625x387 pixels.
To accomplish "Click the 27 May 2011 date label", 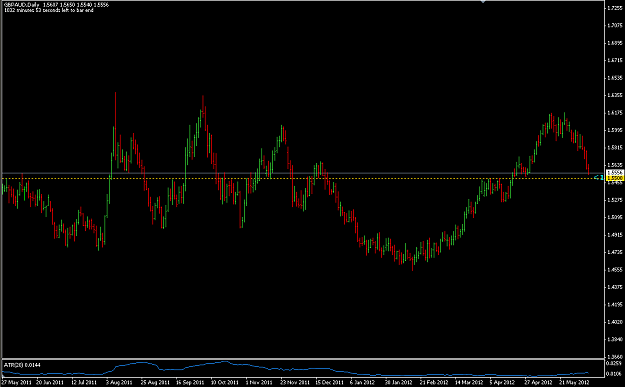I will click(16, 382).
